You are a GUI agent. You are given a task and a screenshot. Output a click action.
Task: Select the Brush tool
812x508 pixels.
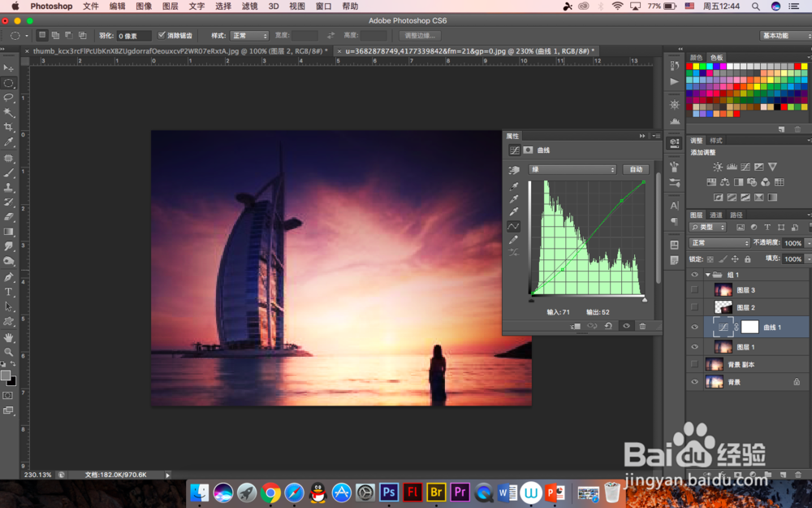coord(9,172)
